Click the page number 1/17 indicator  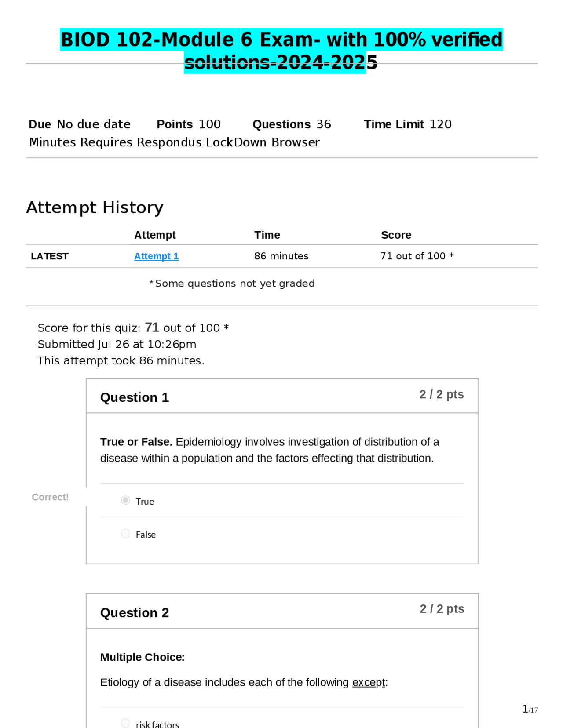[530, 709]
